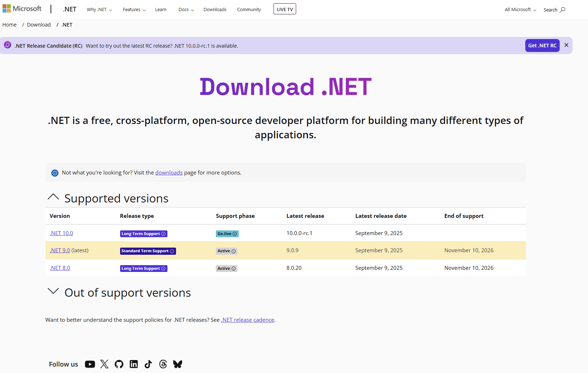Go to Home in the breadcrumb
The height and width of the screenshot is (373, 588).
(x=9, y=25)
